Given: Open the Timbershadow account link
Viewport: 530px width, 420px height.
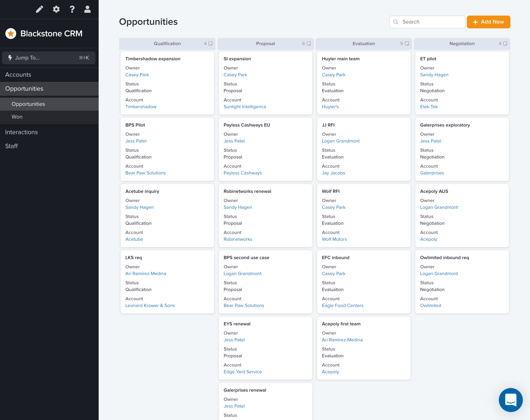Looking at the screenshot, I should 141,107.
